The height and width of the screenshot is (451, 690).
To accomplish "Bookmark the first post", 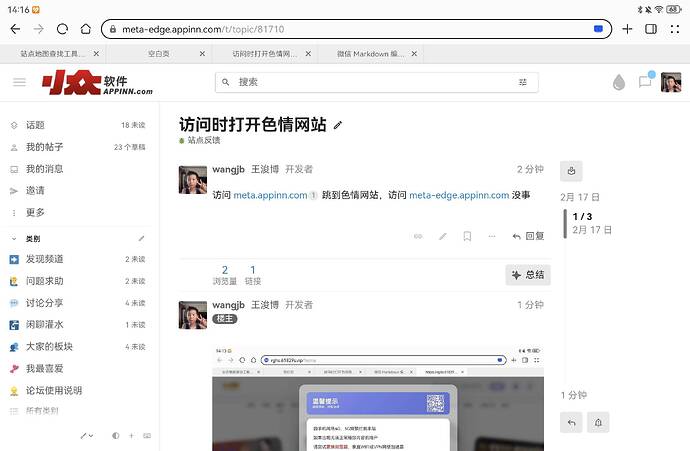I will pyautogui.click(x=467, y=236).
